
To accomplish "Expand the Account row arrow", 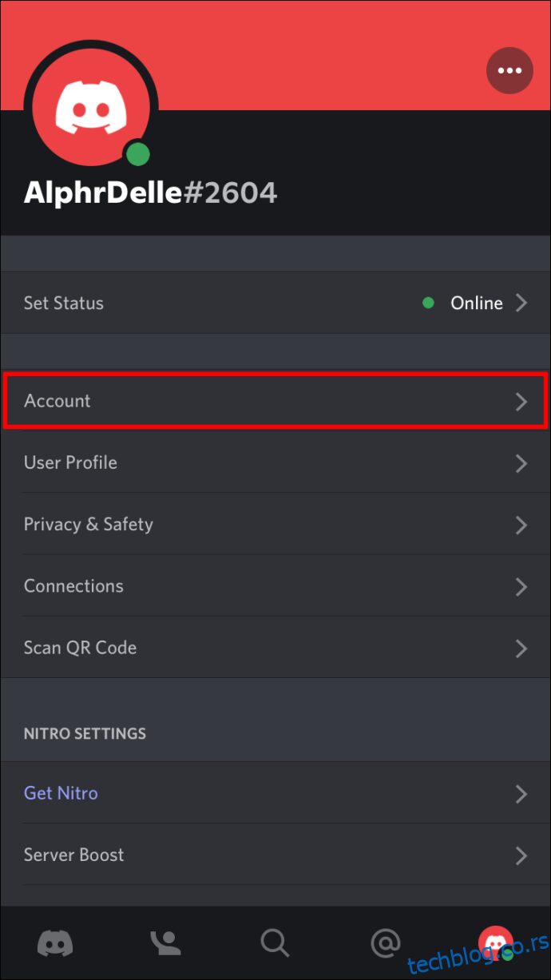I will click(x=521, y=401).
